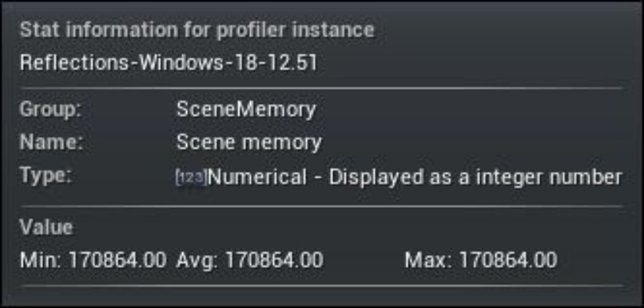The width and height of the screenshot is (644, 308).
Task: Click the separator line below the instance name
Action: click(321, 88)
